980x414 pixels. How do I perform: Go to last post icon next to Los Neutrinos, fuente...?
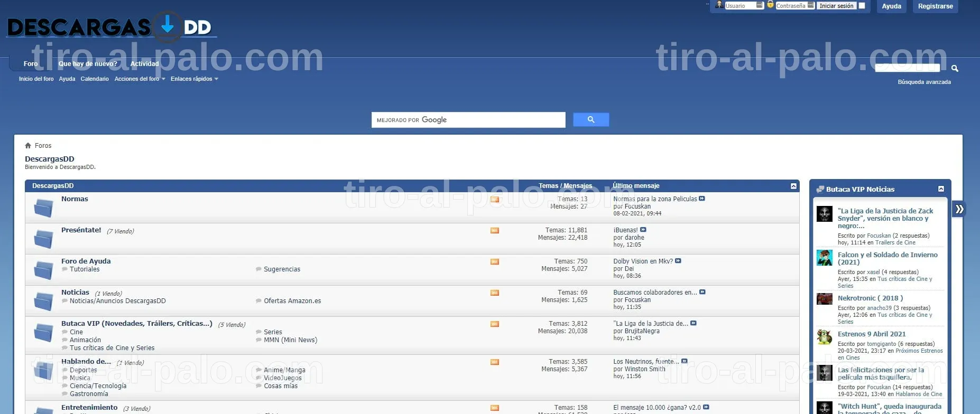click(x=685, y=361)
